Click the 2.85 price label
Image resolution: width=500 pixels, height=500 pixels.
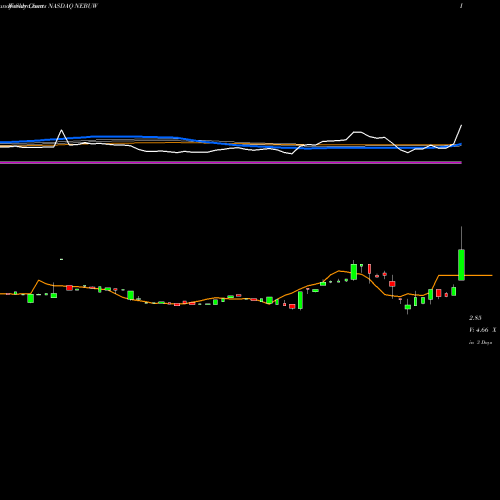pos(475,318)
